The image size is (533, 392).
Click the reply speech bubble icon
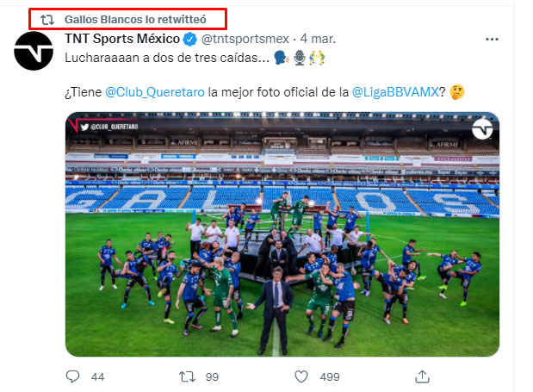(72, 376)
